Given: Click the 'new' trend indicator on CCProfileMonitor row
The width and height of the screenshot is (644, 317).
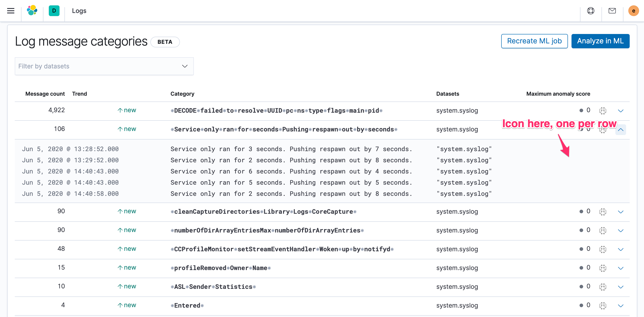Looking at the screenshot, I should click(x=127, y=249).
